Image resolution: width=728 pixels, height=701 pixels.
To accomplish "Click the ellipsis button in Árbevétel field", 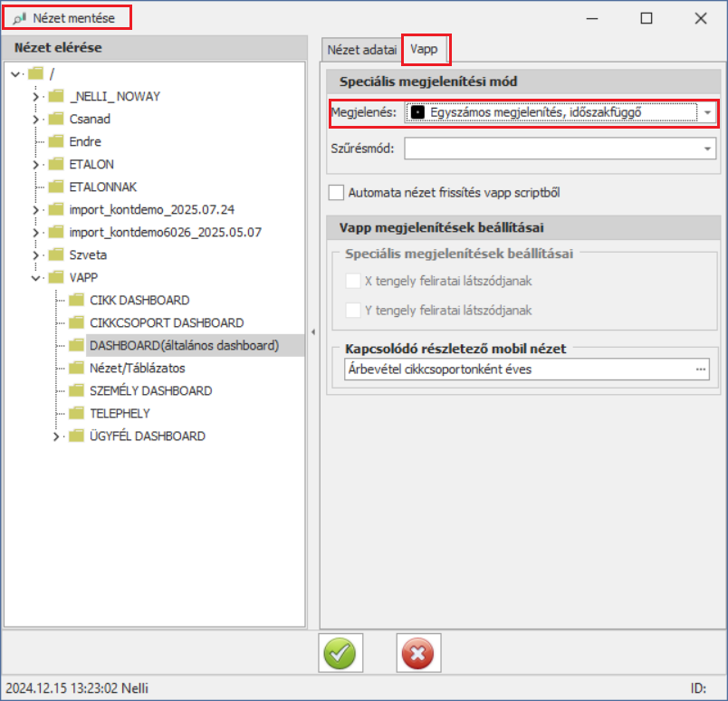I will [x=700, y=370].
